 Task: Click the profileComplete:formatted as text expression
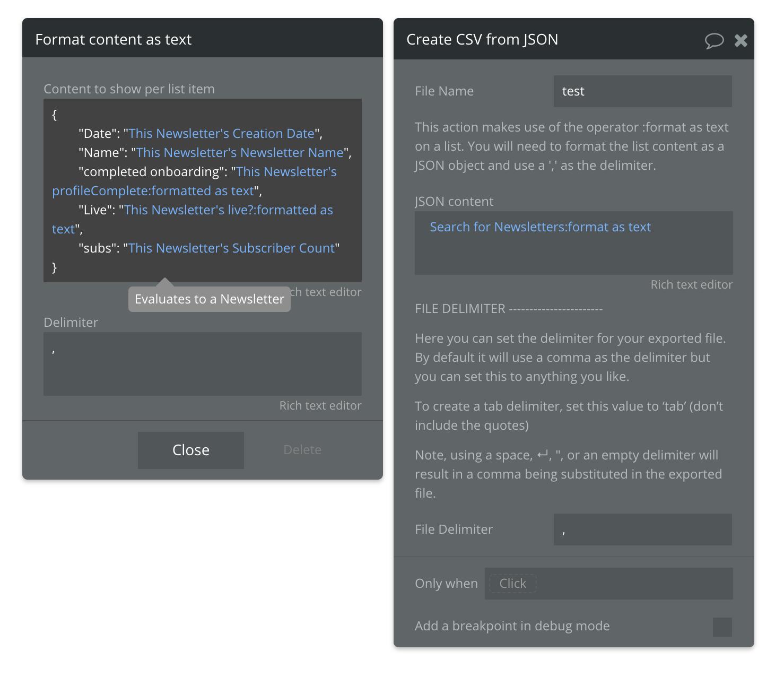[153, 191]
